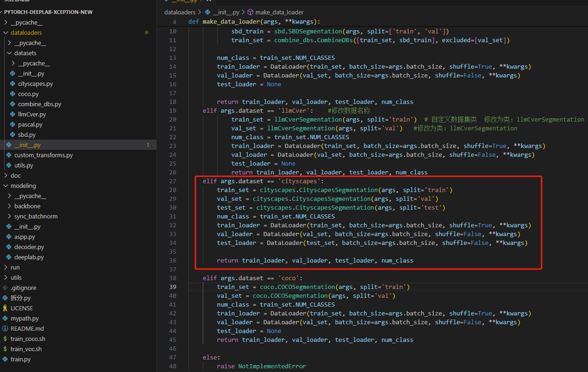
Task: Click line number 48 in the gutter
Action: coord(173,366)
